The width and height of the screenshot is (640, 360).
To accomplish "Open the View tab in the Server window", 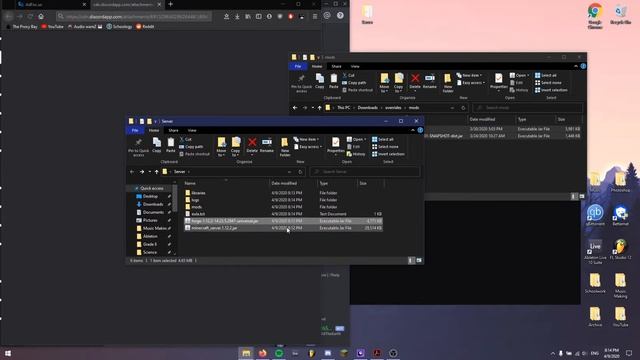I will pos(192,130).
